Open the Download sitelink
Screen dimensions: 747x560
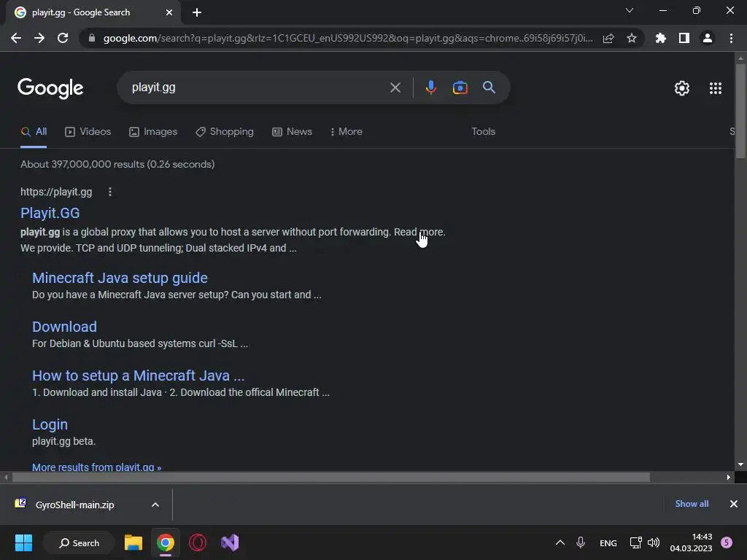pos(64,327)
